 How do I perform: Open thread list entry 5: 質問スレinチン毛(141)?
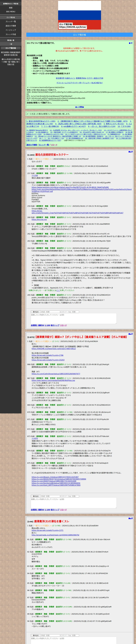(114, 124)
